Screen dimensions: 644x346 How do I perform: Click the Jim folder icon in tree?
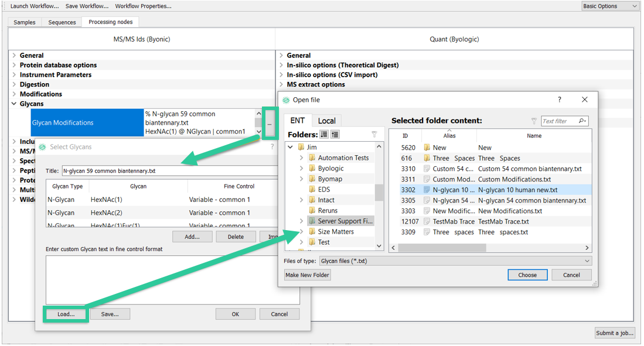tap(301, 147)
